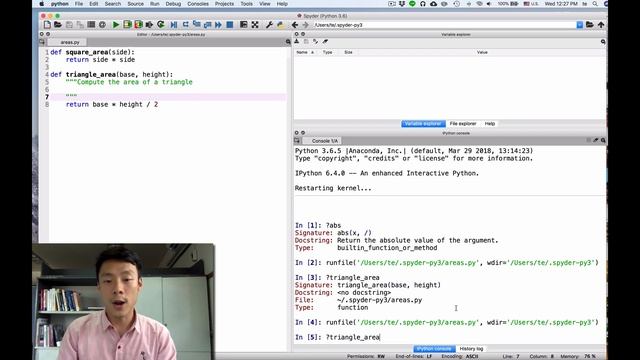Click the Type column header

(x=327, y=52)
